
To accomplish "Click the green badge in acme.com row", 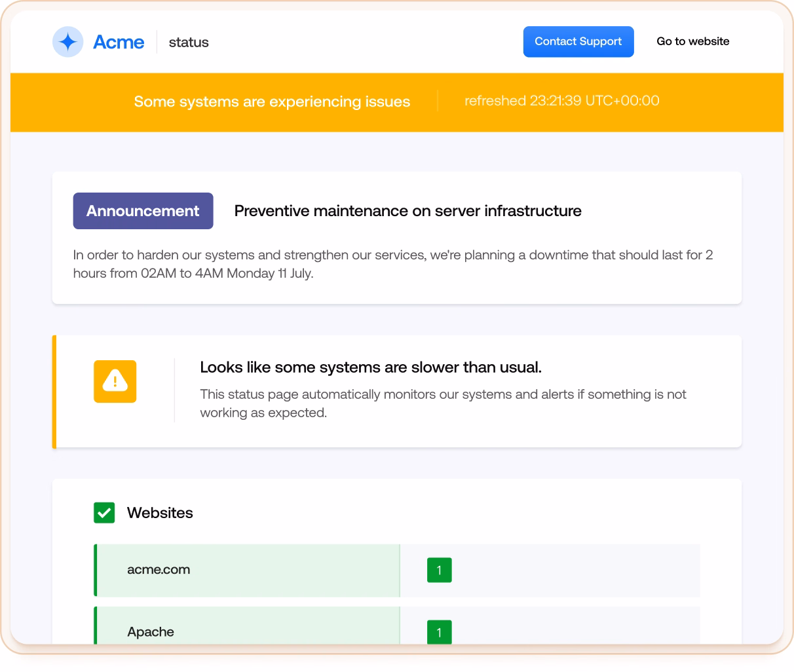I will pos(439,570).
